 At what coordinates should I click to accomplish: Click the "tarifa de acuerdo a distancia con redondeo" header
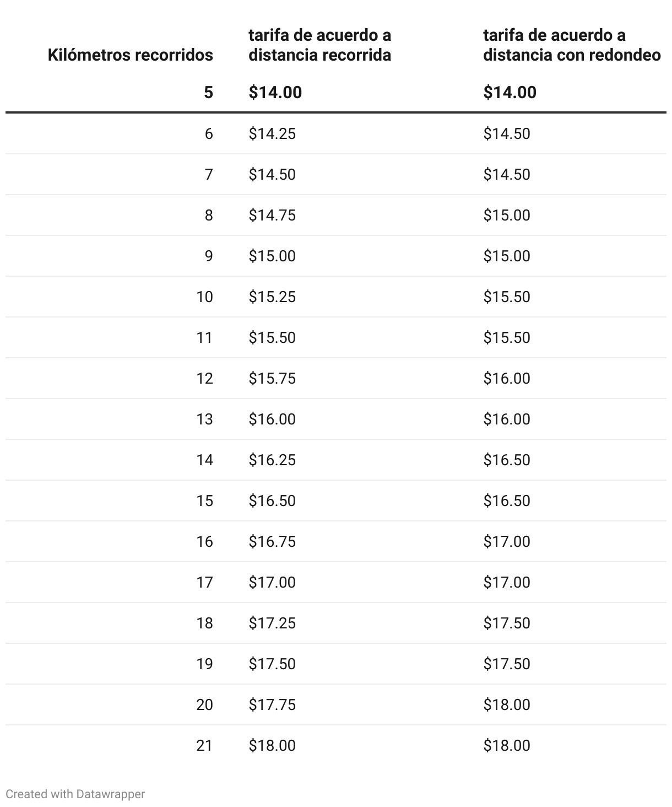(x=572, y=45)
